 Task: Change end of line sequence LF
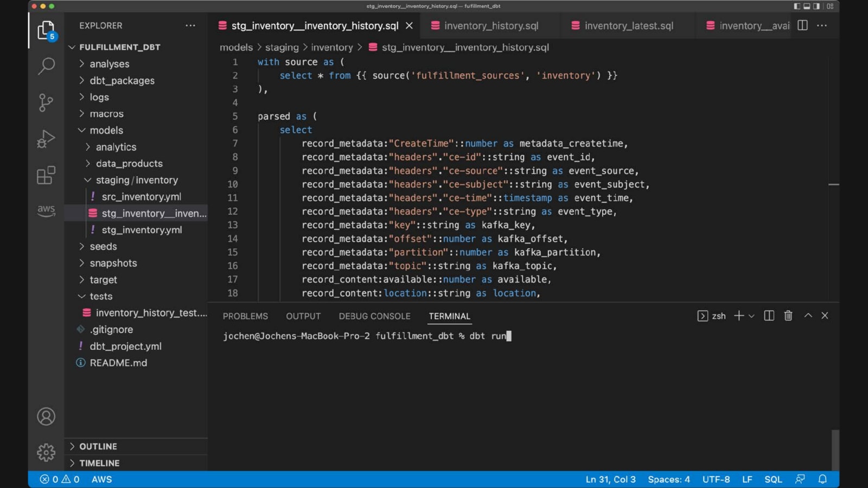(x=747, y=479)
